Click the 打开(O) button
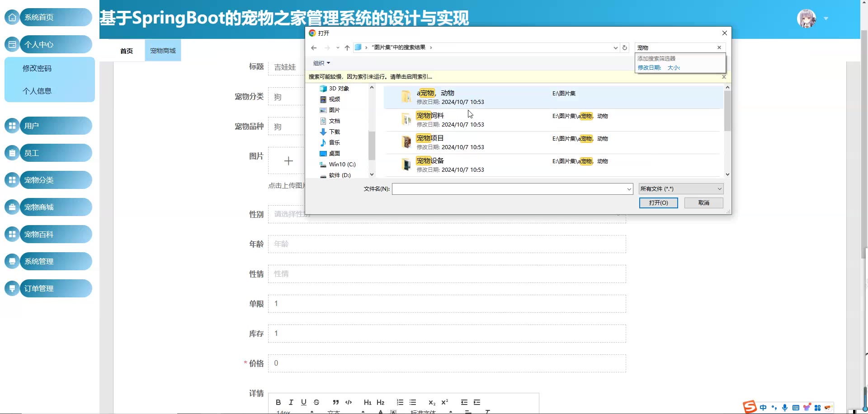 658,203
